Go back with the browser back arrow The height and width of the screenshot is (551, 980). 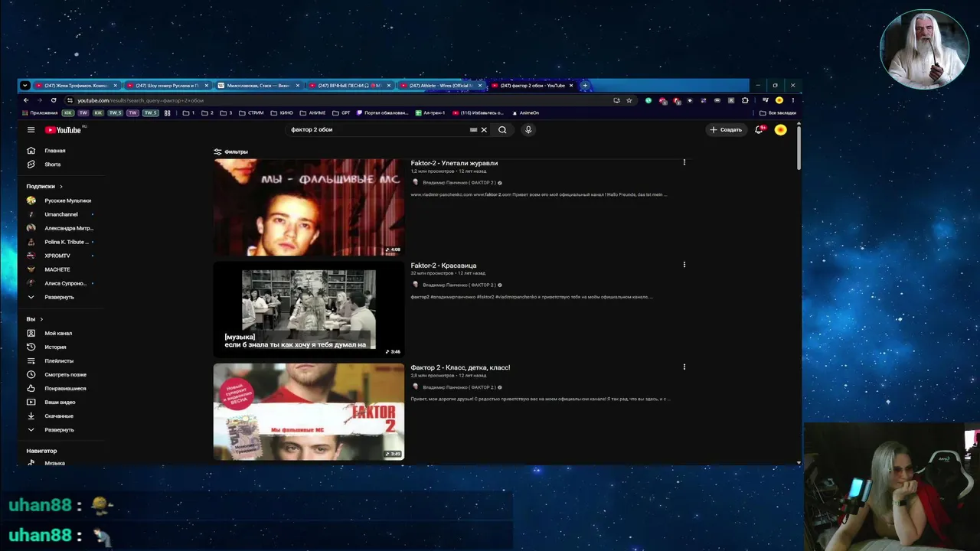coord(26,100)
